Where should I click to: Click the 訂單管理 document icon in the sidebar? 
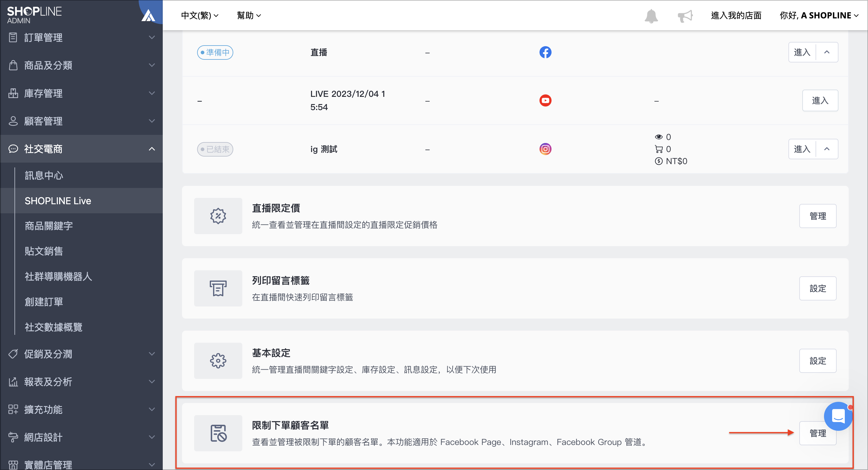pyautogui.click(x=13, y=37)
